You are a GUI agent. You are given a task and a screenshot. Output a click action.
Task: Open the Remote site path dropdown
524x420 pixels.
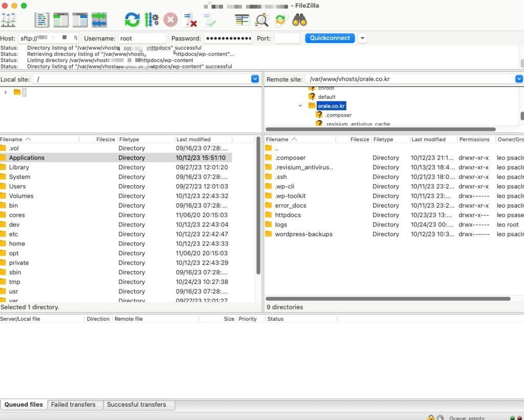519,79
